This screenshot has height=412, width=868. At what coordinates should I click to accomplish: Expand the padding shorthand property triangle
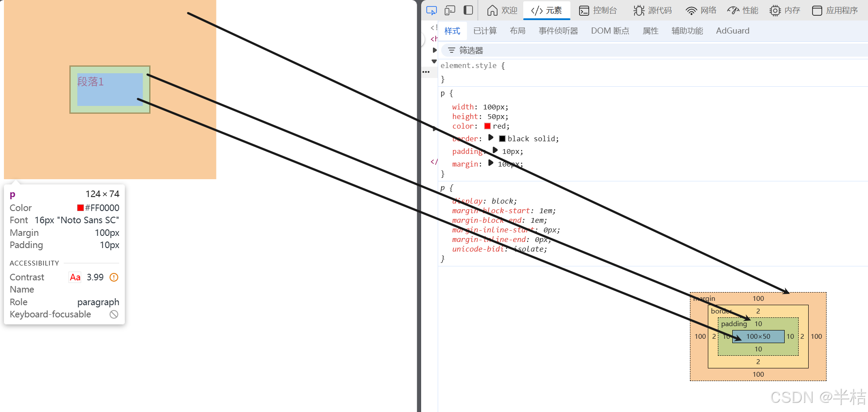coord(495,150)
